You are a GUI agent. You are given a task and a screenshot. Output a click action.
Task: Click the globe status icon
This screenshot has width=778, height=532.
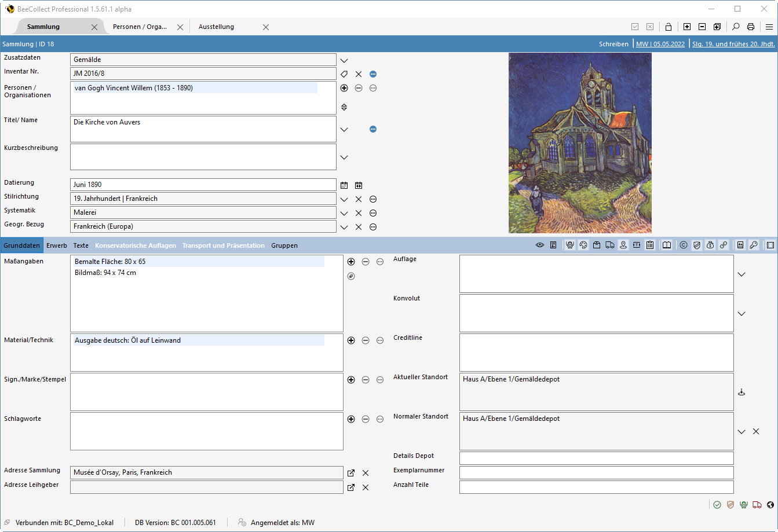770,505
